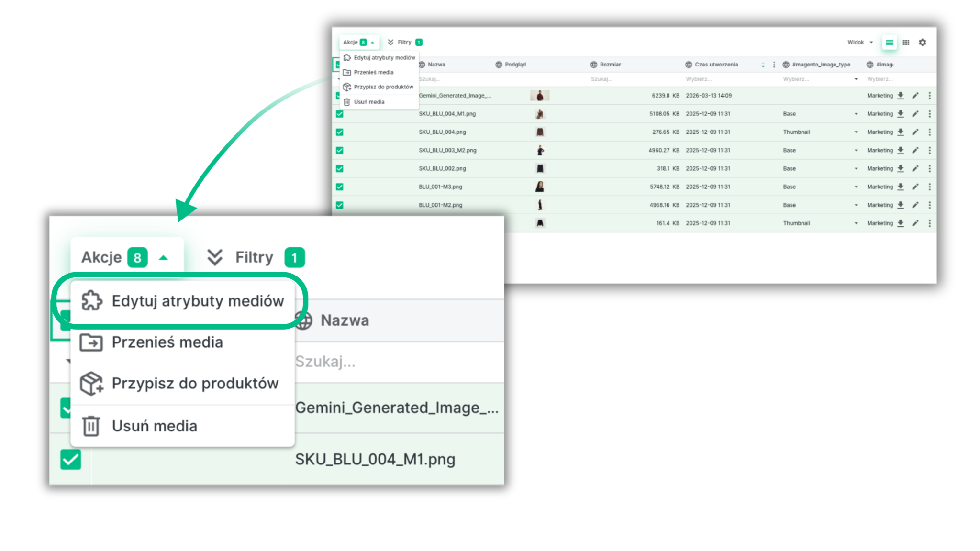Uncheck the BLU_001-M2.png row checkbox

[x=340, y=205]
